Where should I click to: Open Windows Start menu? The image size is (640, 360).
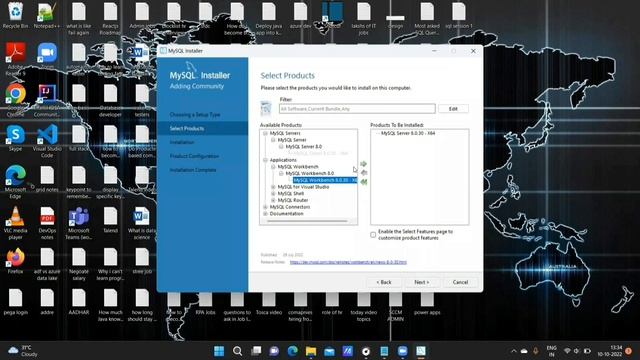point(219,351)
